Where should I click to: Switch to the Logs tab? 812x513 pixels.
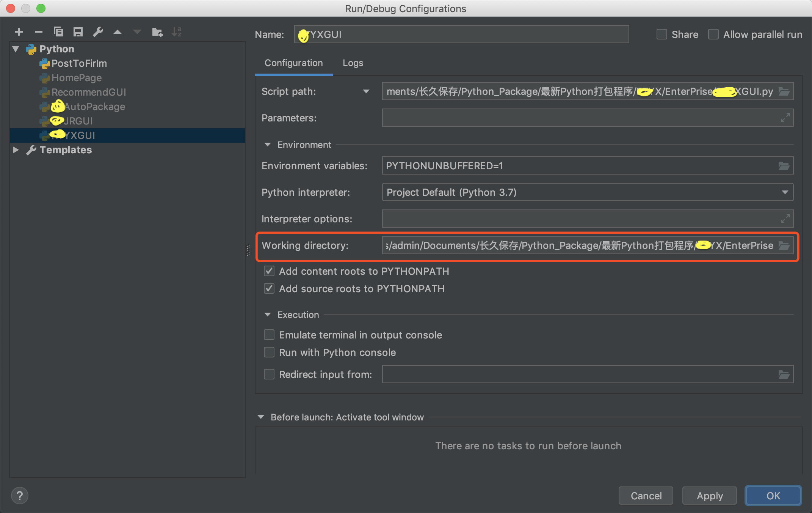353,63
